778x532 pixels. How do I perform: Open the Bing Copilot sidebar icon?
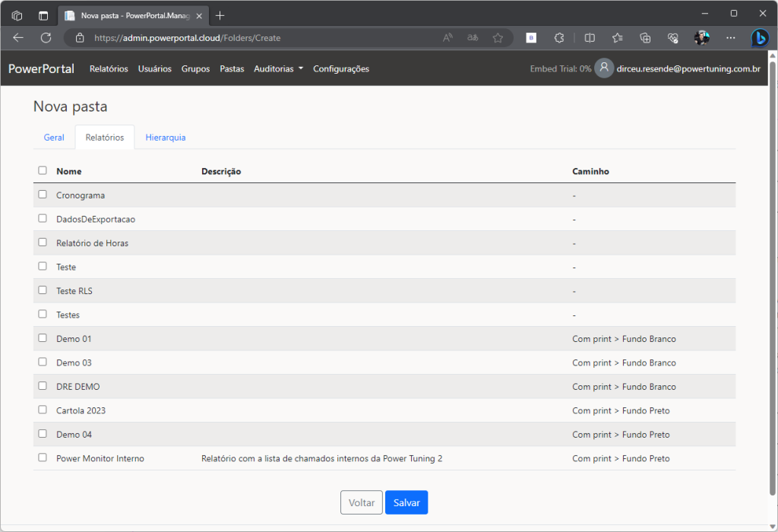click(759, 37)
